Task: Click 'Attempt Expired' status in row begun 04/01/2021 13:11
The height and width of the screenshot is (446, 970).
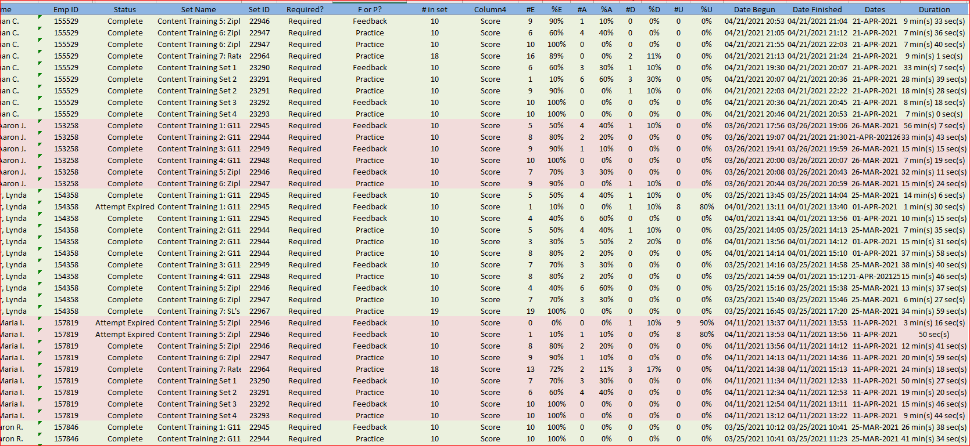Action: click(x=125, y=207)
